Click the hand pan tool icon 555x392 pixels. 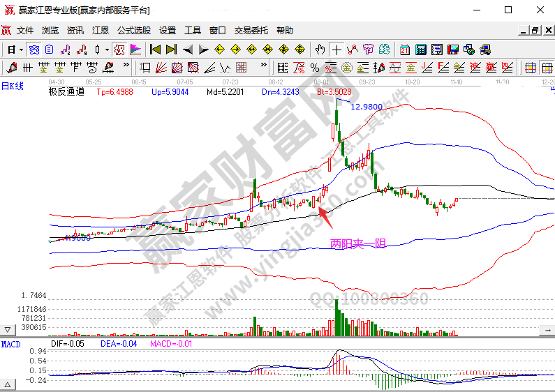(x=320, y=50)
